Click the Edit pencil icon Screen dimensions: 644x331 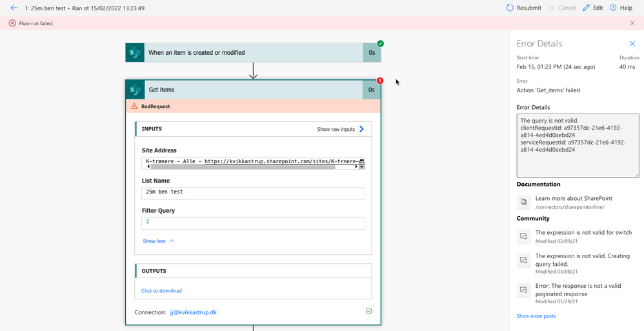(x=586, y=8)
